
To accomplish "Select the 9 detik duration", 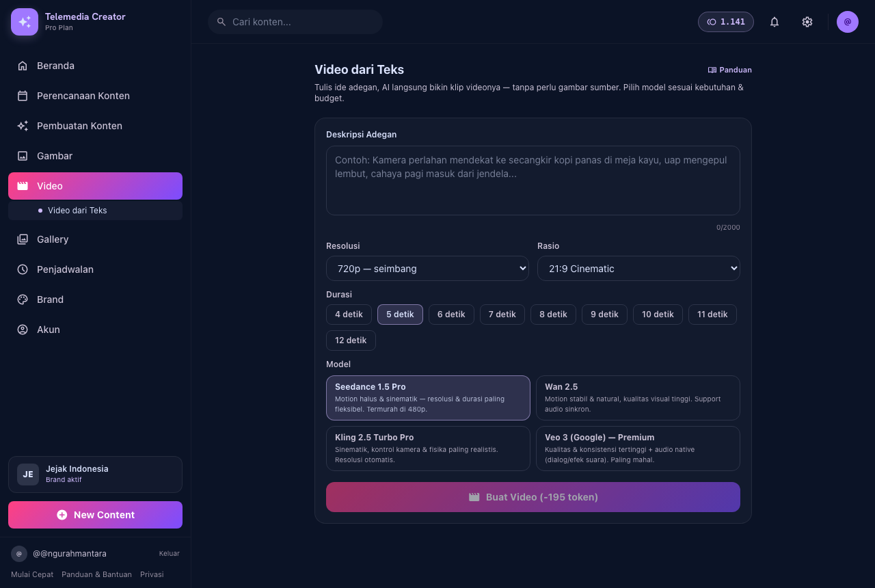I will click(x=604, y=315).
